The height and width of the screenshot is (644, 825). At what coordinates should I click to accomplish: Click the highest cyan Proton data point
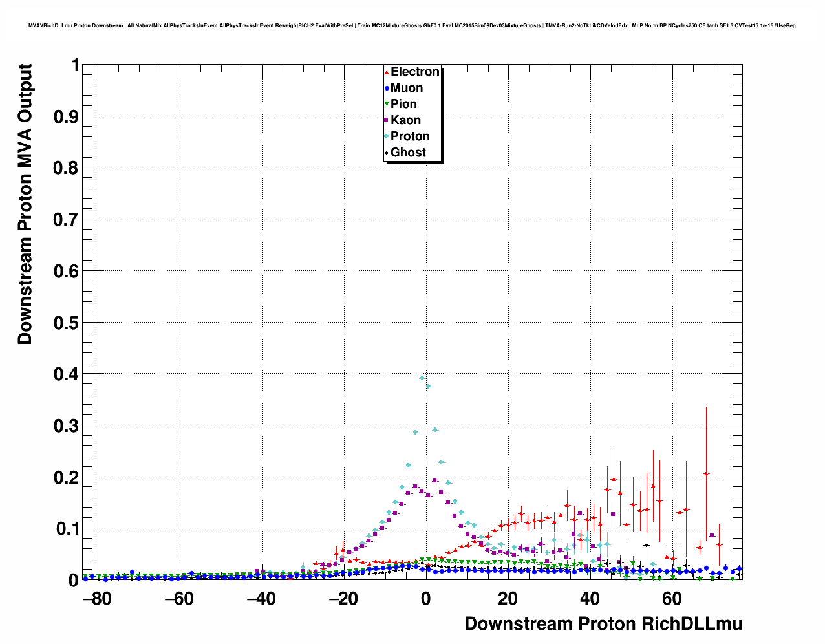click(x=422, y=378)
